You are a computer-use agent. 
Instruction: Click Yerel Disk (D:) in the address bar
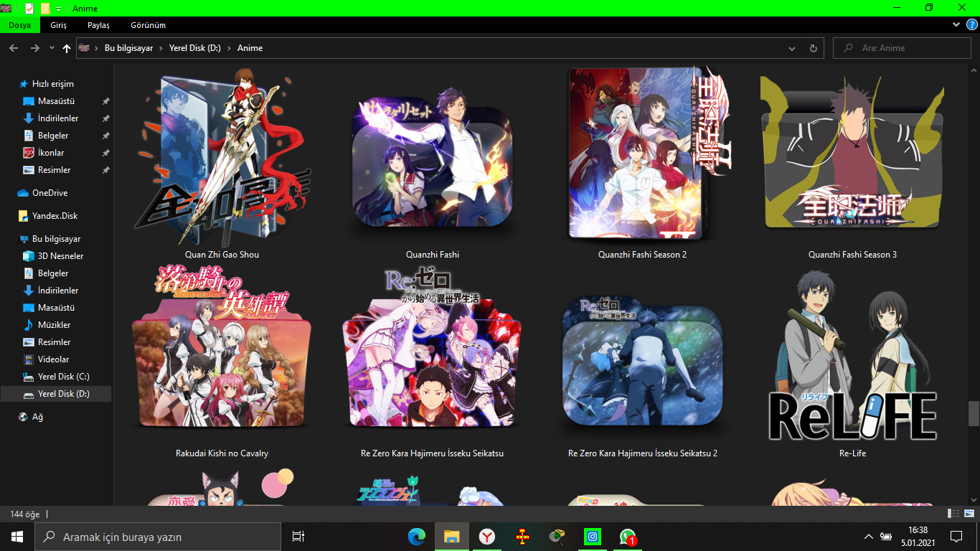[195, 48]
